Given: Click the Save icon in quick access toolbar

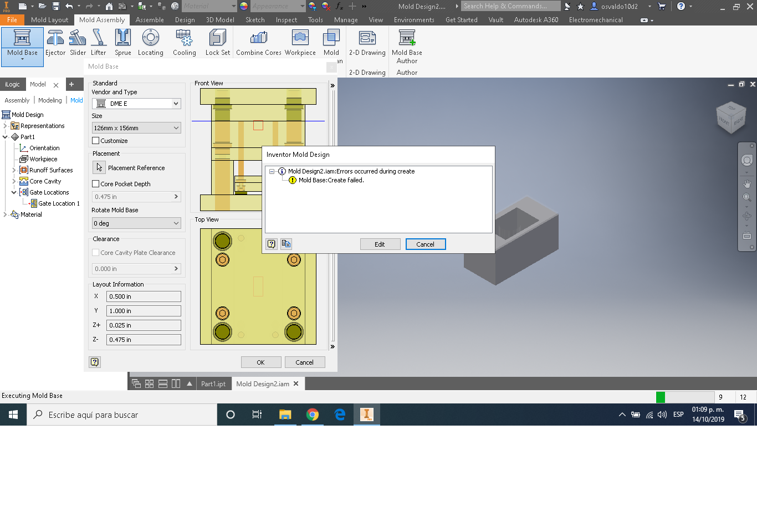Looking at the screenshot, I should click(55, 6).
